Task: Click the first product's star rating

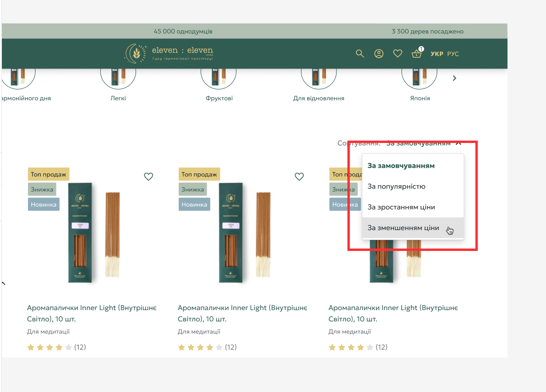Action: click(49, 347)
